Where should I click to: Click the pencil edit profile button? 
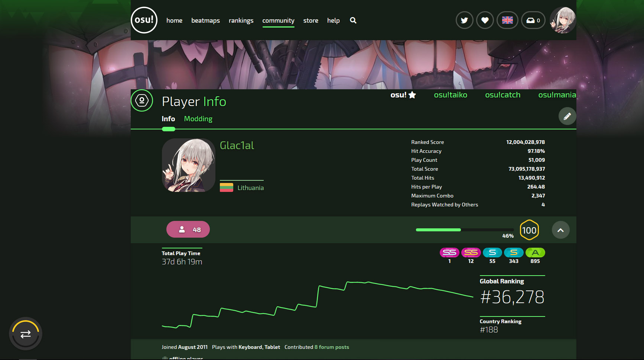click(x=567, y=116)
